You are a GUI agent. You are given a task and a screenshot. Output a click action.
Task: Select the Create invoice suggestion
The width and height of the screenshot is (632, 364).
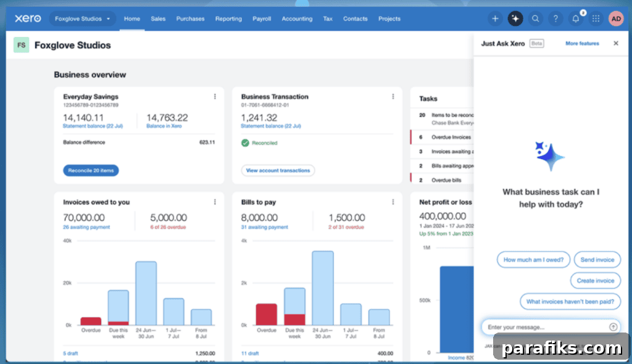click(x=596, y=281)
